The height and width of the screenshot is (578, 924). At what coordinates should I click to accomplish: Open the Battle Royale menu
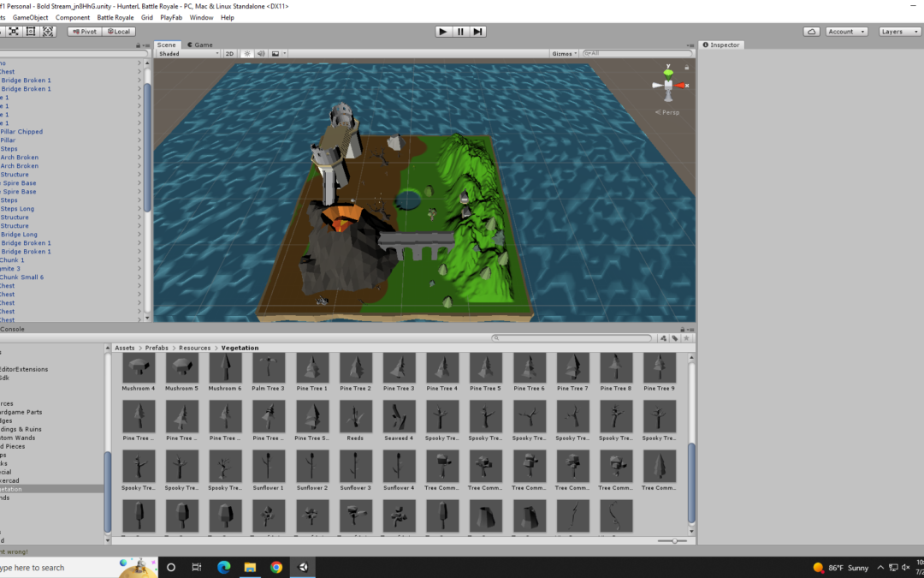[x=115, y=18]
